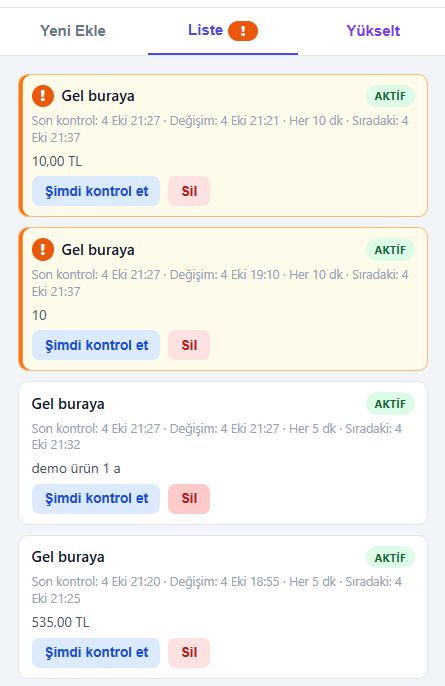
Task: Click the status line with Değişim: 4 Eki 18:55
Action: click(217, 590)
